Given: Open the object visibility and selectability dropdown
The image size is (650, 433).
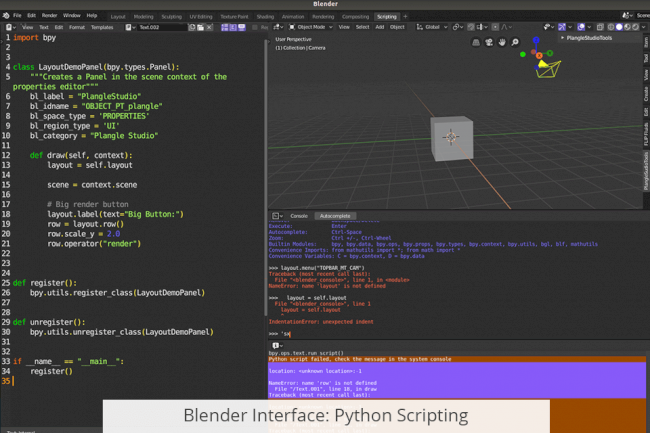Looking at the screenshot, I should point(549,27).
